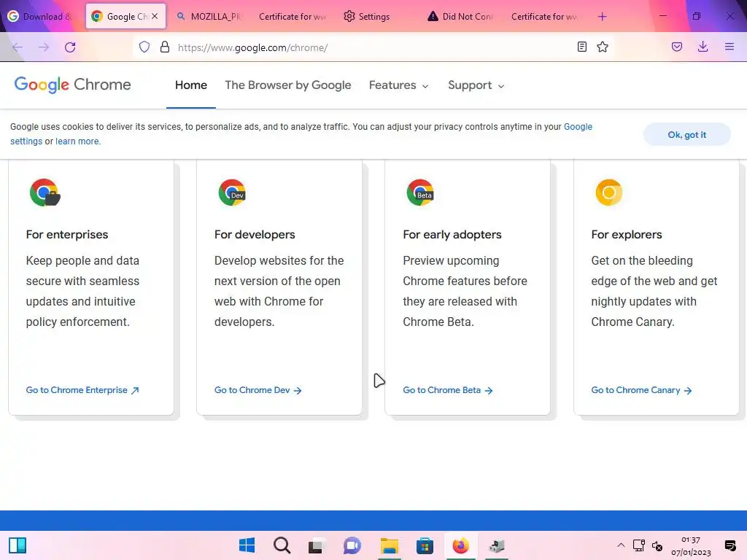Viewport: 747px width, 560px height.
Task: Open Task View on the taskbar
Action: [315, 545]
